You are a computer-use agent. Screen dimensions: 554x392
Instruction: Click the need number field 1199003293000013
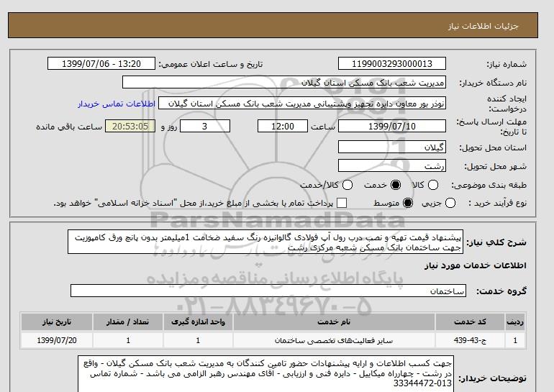pyautogui.click(x=392, y=64)
